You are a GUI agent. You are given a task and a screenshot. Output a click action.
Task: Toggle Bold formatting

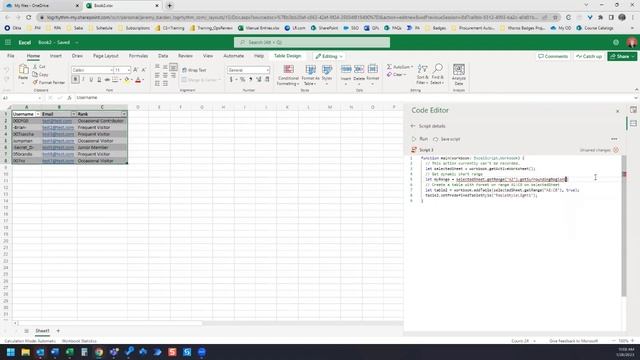click(x=75, y=80)
